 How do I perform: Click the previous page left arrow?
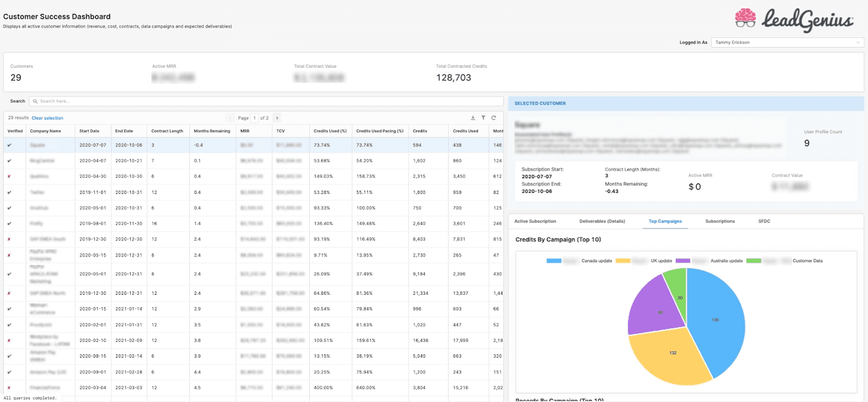coord(230,118)
